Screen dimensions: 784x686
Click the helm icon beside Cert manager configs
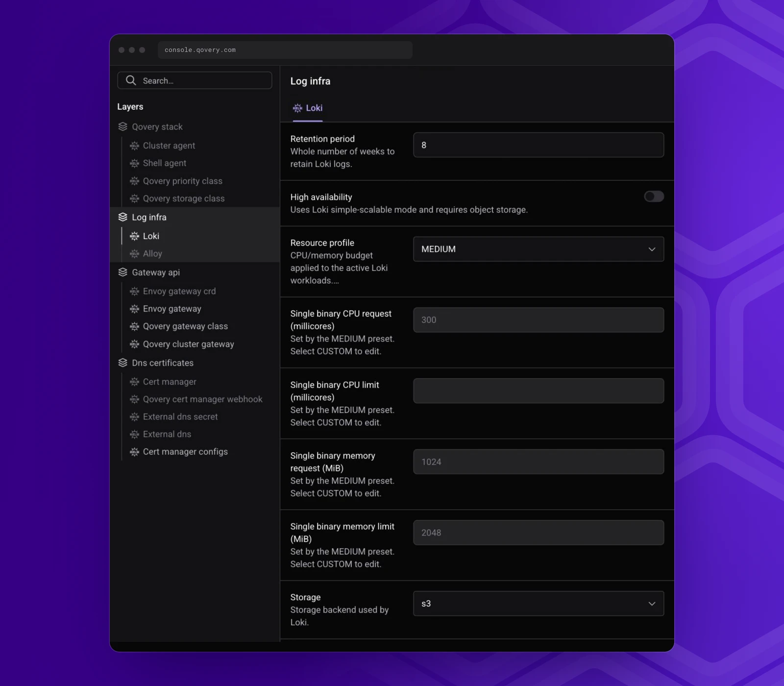[x=134, y=452]
